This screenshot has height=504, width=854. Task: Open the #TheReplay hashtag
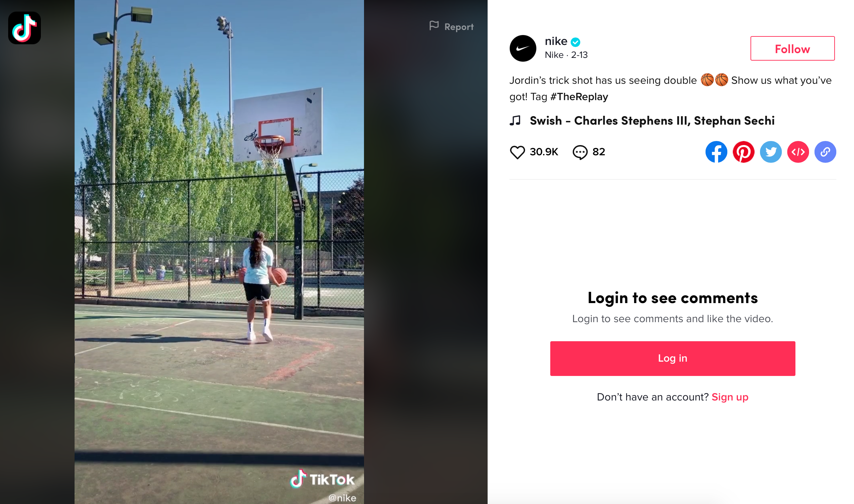579,97
